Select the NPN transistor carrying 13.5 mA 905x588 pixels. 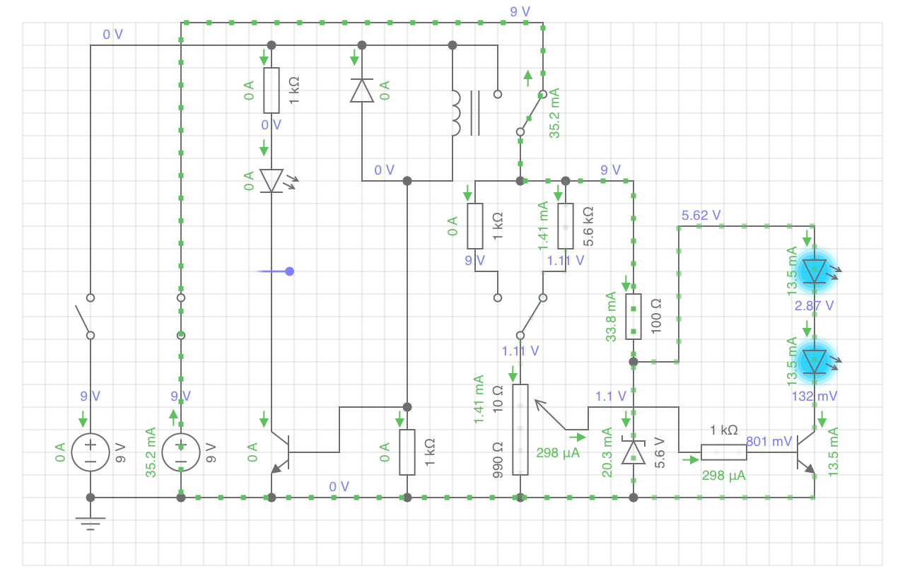coord(806,452)
